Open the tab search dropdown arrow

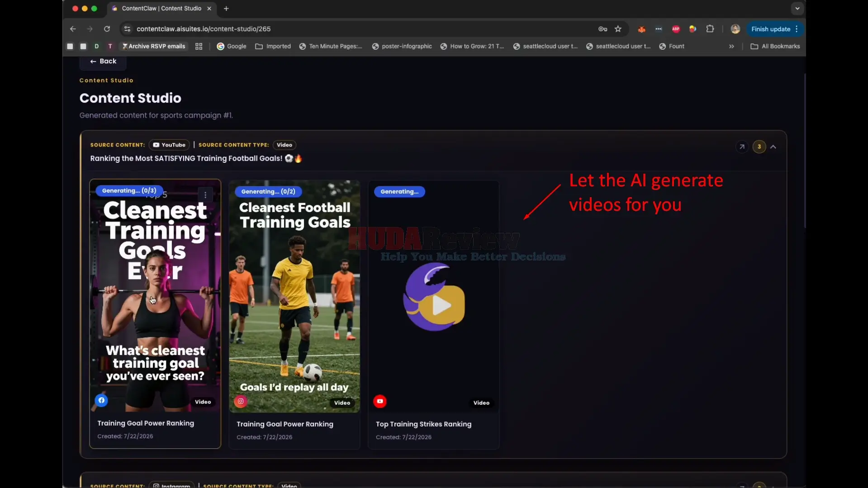click(797, 9)
